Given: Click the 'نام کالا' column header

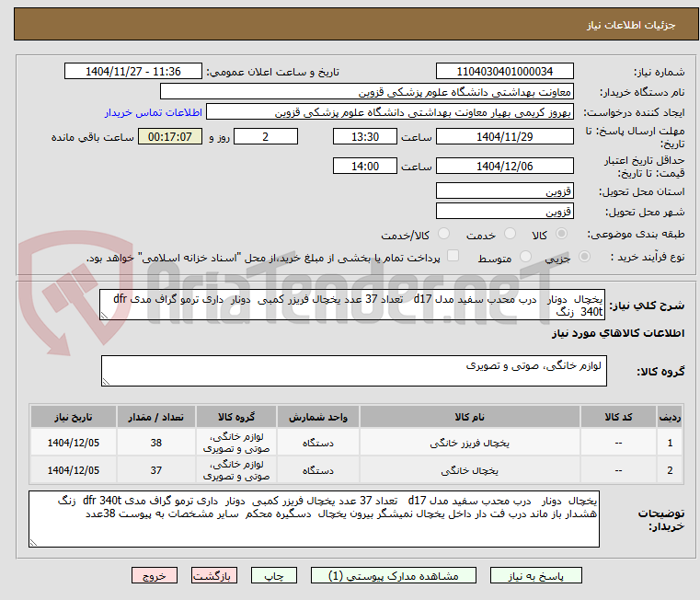Looking at the screenshot, I should point(470,417).
